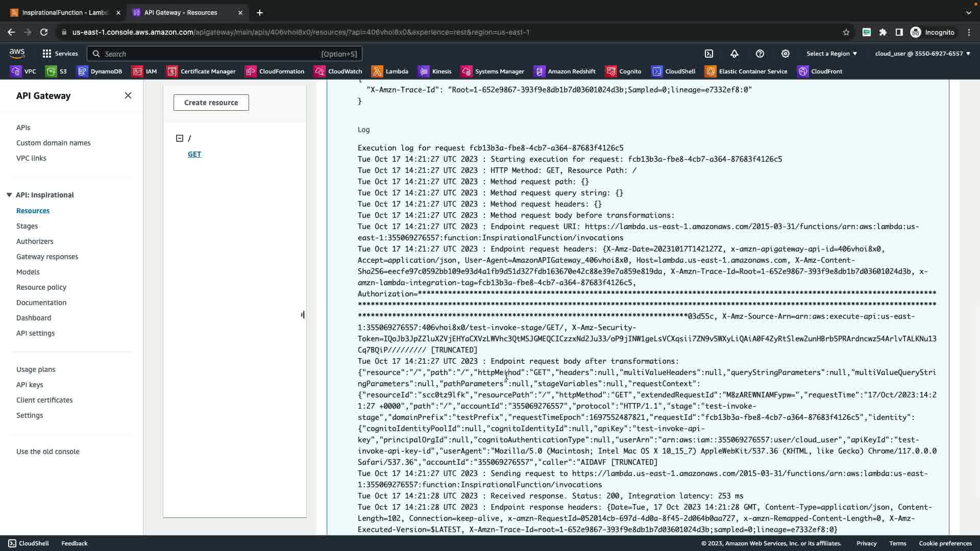Open the cloud_user account dropdown
The height and width of the screenshot is (551, 980).
922,54
